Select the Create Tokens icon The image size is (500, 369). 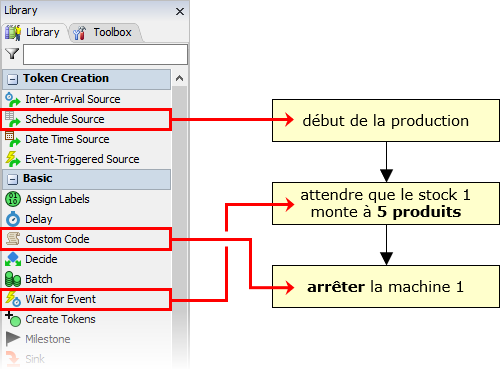[x=13, y=319]
